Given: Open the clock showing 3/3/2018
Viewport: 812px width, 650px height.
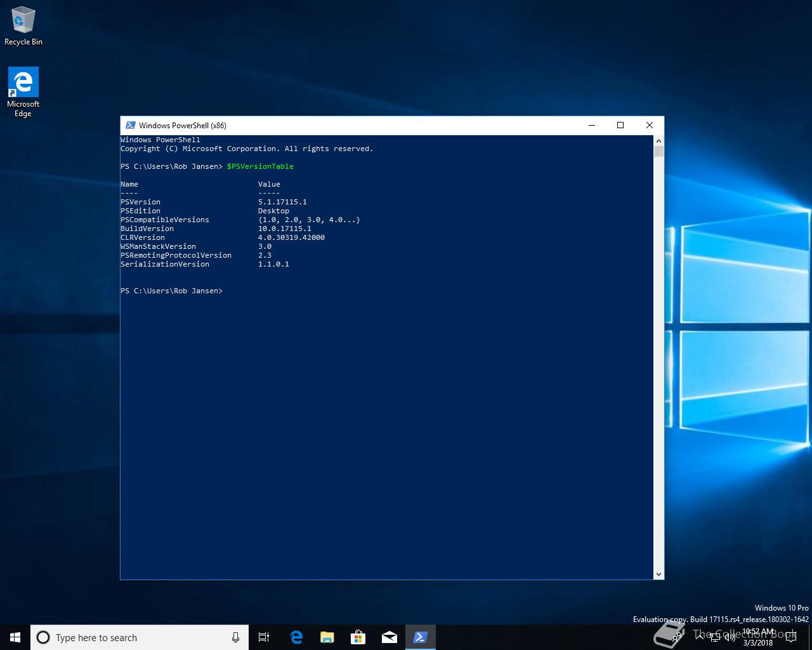Looking at the screenshot, I should pyautogui.click(x=758, y=637).
